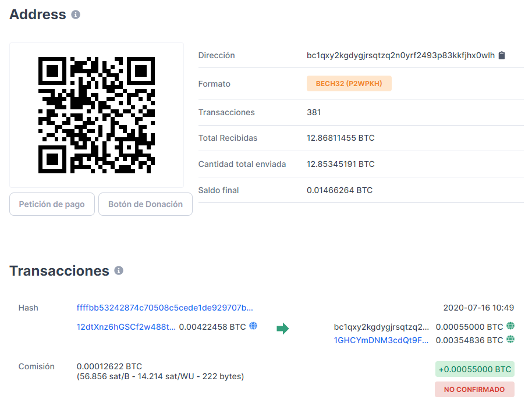The image size is (532, 410).
Task: Click the info icon next to Address heading
Action: click(76, 15)
